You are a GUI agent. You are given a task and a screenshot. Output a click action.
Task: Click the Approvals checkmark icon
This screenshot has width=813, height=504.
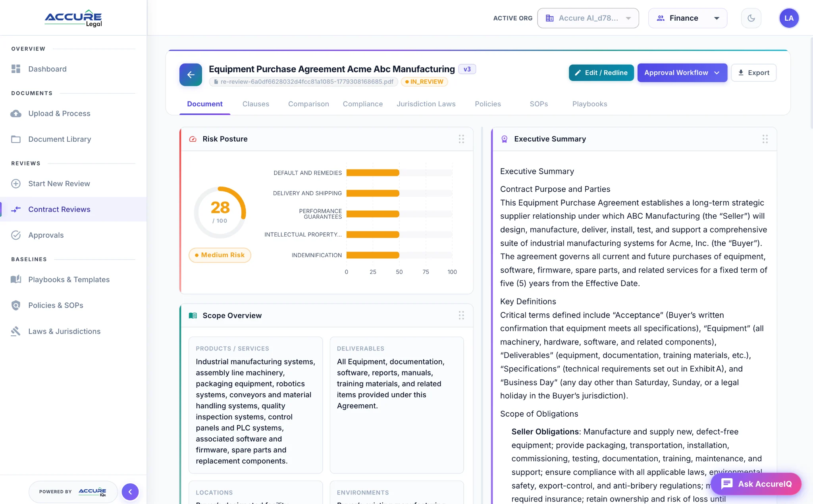(16, 235)
